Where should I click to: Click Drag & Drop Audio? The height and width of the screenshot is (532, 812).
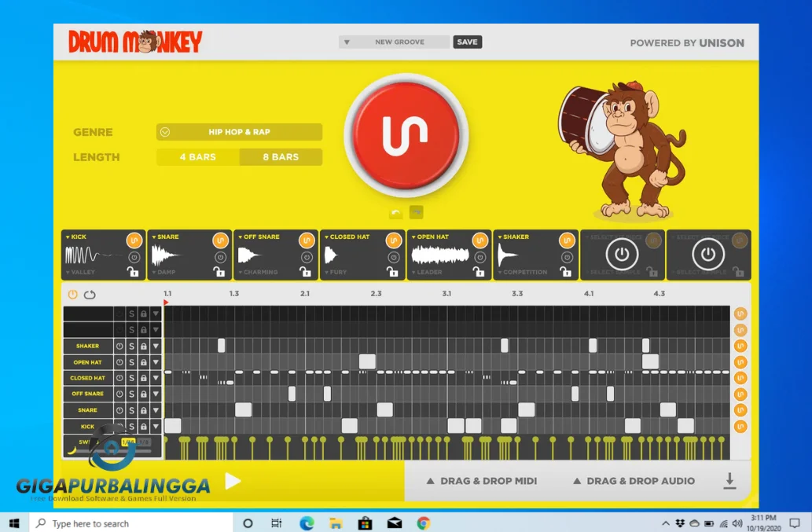click(634, 481)
